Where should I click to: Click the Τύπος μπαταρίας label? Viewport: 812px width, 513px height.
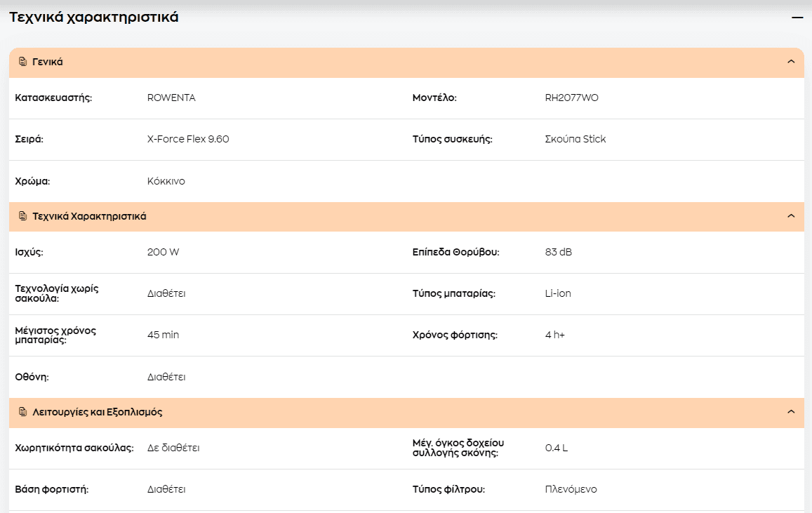point(453,293)
